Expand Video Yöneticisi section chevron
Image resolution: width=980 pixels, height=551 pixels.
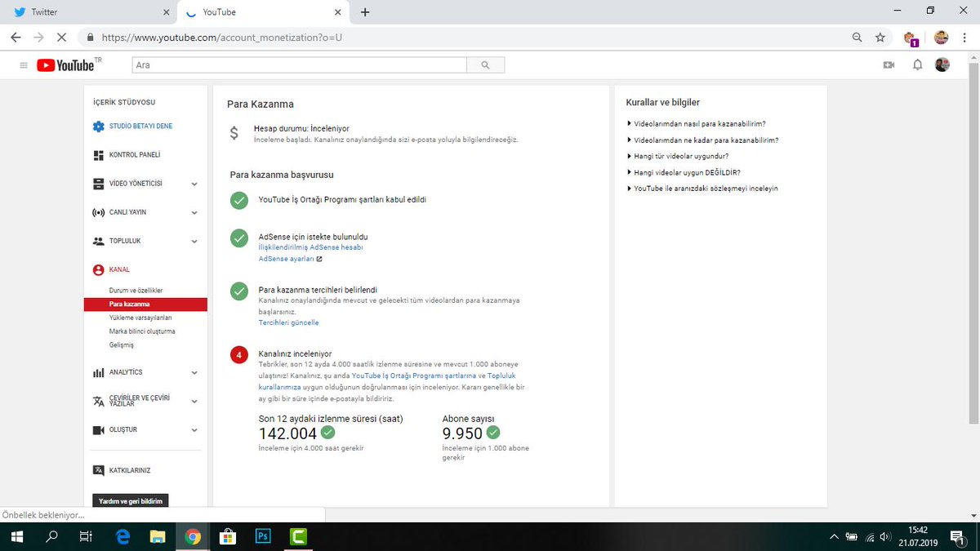click(194, 184)
